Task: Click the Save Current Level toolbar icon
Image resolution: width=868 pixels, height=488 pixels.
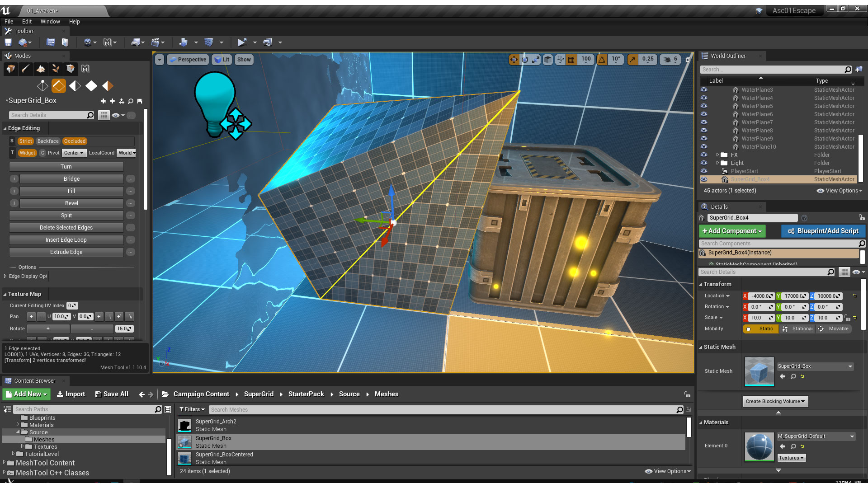Action: coord(8,42)
